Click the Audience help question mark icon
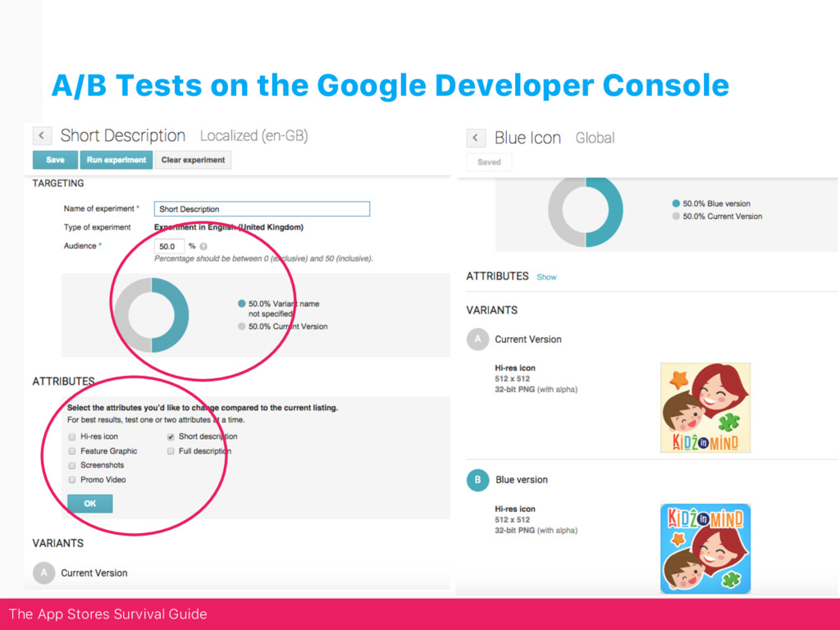 coord(203,246)
